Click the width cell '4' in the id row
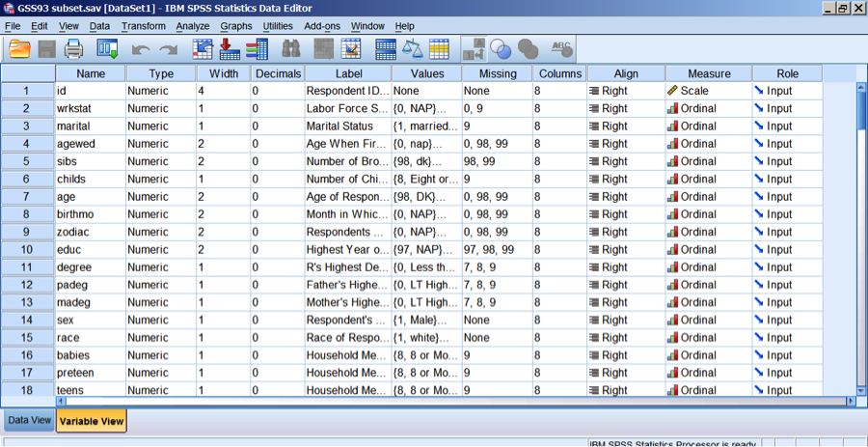 coord(223,91)
